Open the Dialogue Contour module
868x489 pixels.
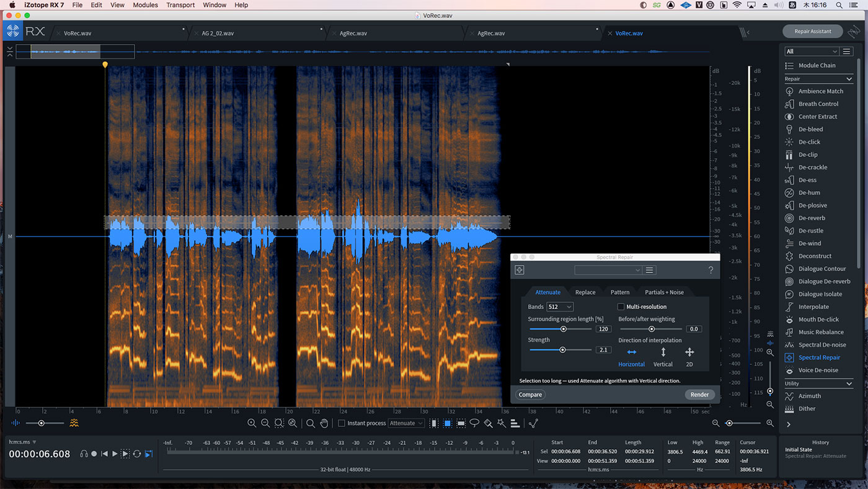(815, 269)
